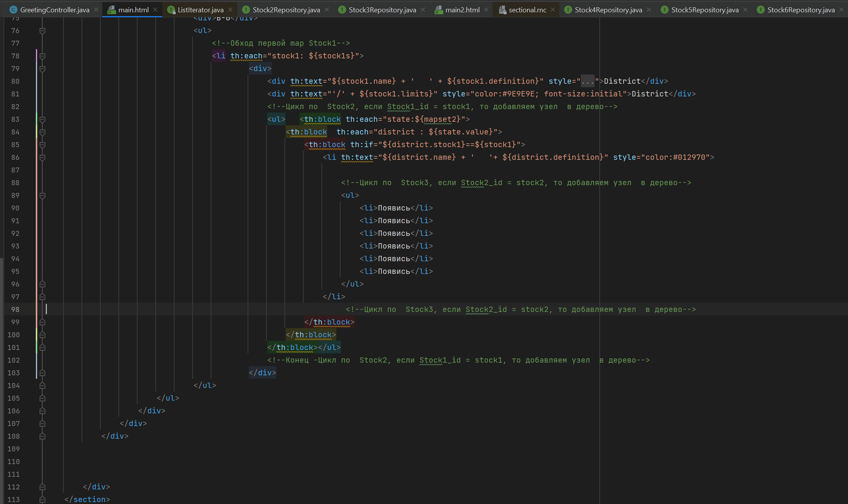Click closing </th:block></ul> on line 101
848x504 pixels.
tap(304, 347)
